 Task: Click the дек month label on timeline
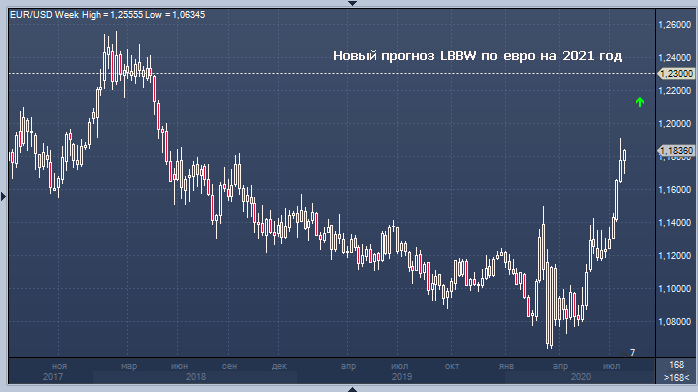click(279, 366)
